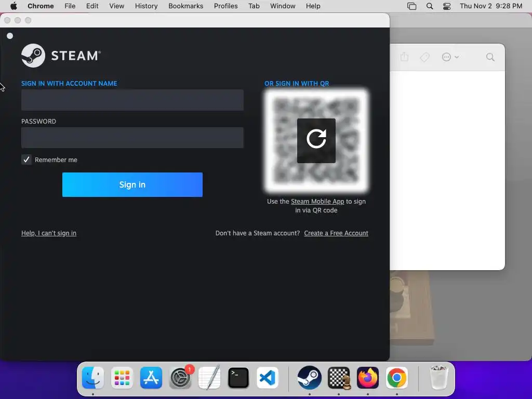Open the Edit menu
This screenshot has width=532, height=399.
pyautogui.click(x=92, y=6)
